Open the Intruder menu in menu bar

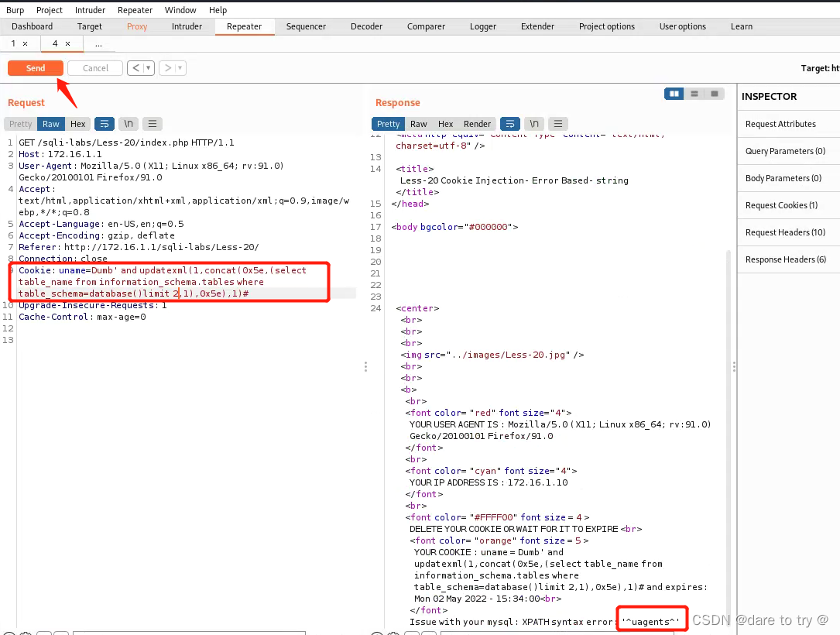(x=90, y=10)
